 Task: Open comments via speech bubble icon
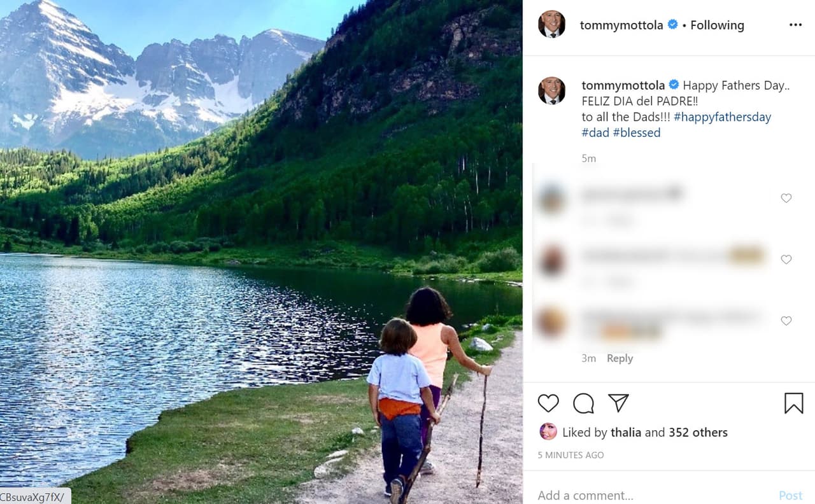pos(583,403)
